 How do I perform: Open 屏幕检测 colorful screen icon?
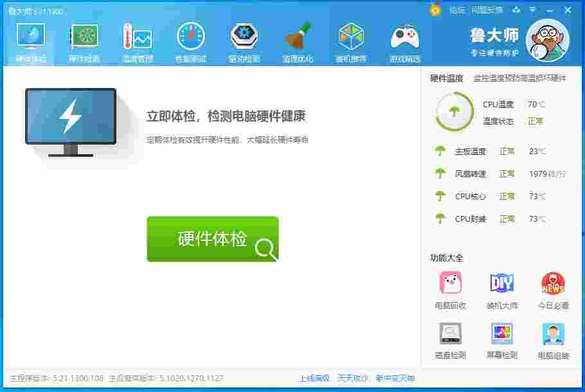[x=502, y=333]
